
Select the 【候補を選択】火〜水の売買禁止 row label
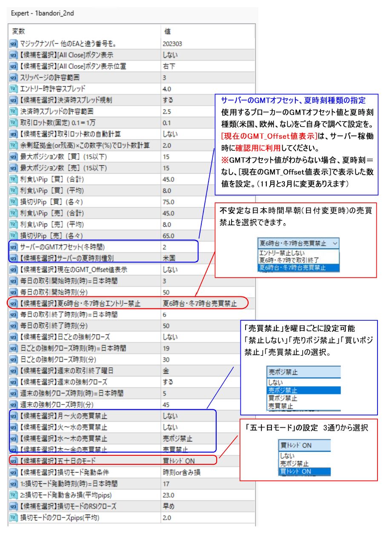(x=64, y=427)
